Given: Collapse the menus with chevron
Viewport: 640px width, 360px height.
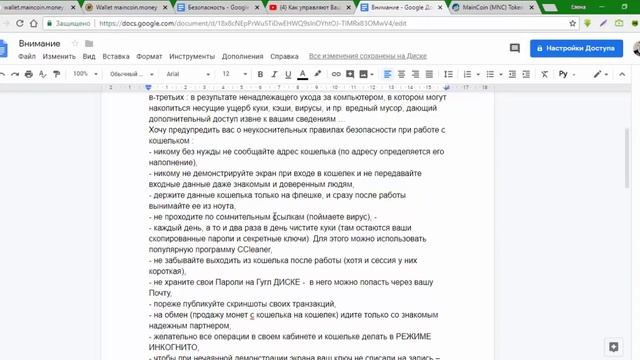Looking at the screenshot, I should pos(622,74).
